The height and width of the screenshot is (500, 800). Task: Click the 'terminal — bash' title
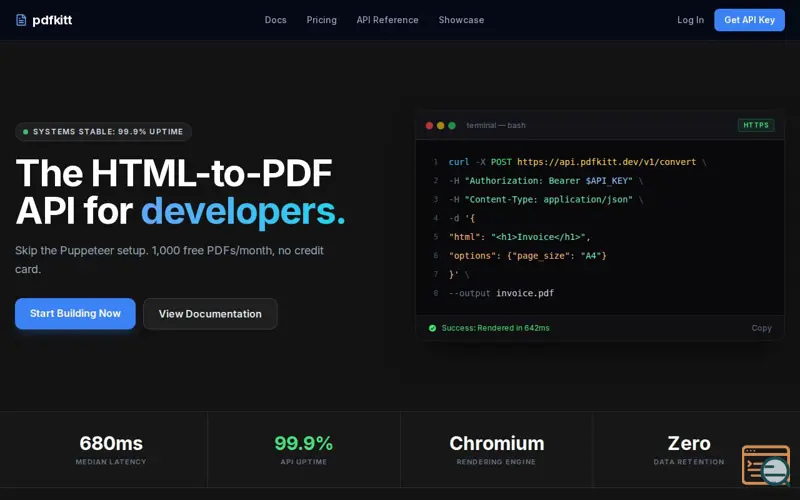[x=495, y=126]
